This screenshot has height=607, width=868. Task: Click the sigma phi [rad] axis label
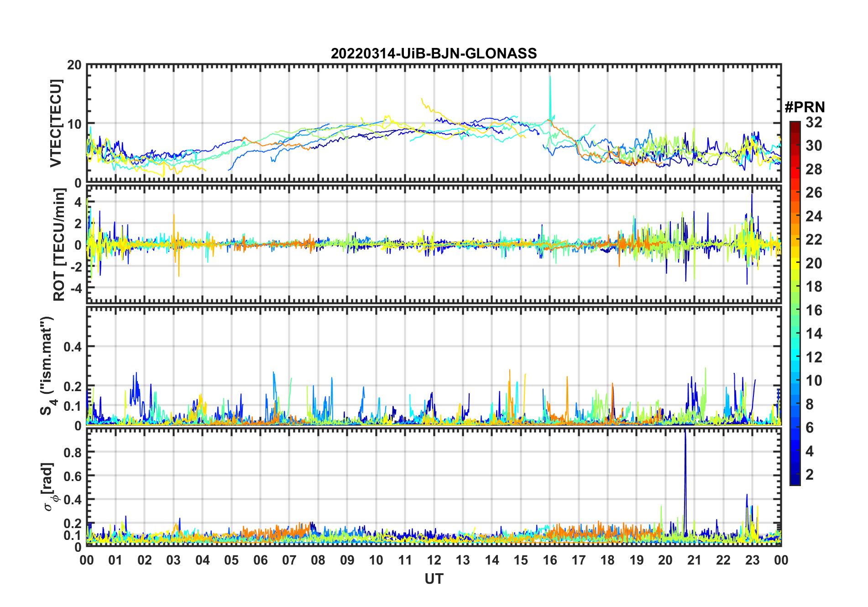[50, 487]
